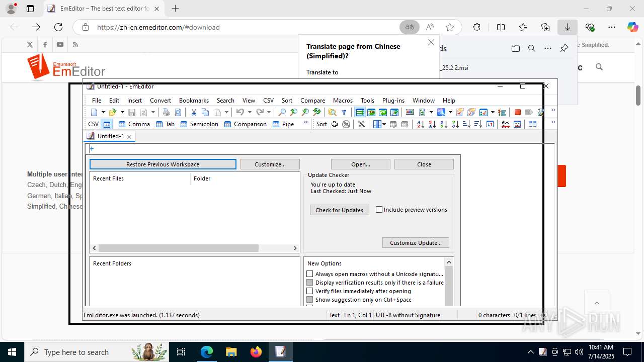Click the Open... button in the Start window
Image resolution: width=644 pixels, height=362 pixels.
click(x=361, y=164)
